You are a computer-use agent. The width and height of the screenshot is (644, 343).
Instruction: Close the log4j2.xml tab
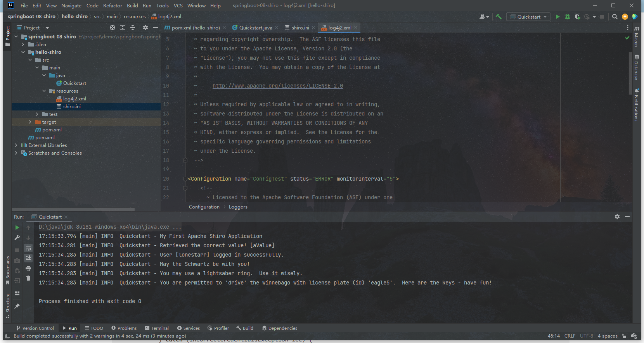(355, 28)
